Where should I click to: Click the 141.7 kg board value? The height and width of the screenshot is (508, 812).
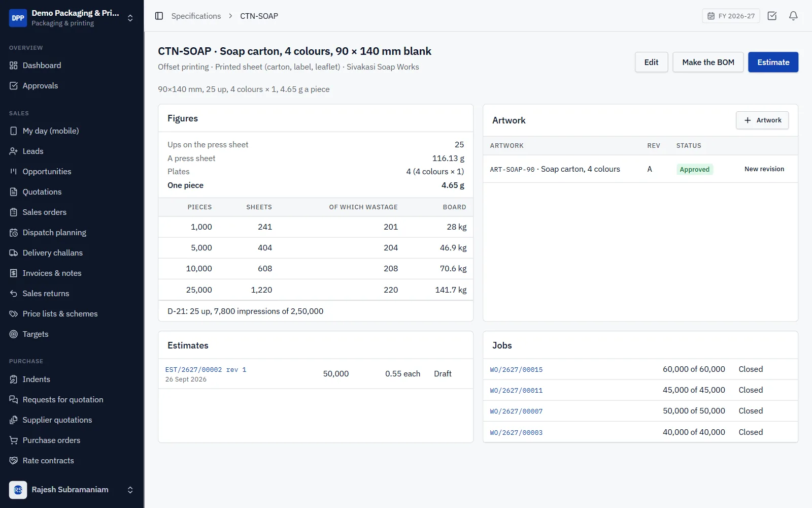pyautogui.click(x=451, y=290)
